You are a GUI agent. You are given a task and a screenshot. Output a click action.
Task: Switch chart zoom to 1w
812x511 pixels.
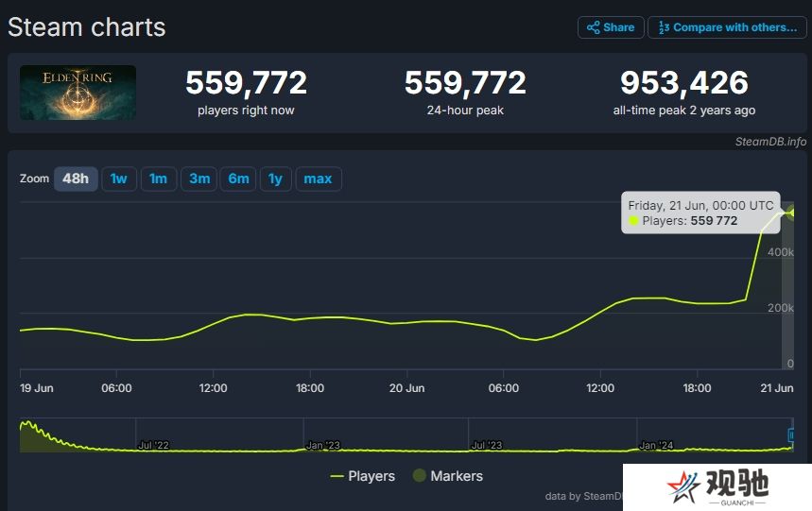point(118,179)
